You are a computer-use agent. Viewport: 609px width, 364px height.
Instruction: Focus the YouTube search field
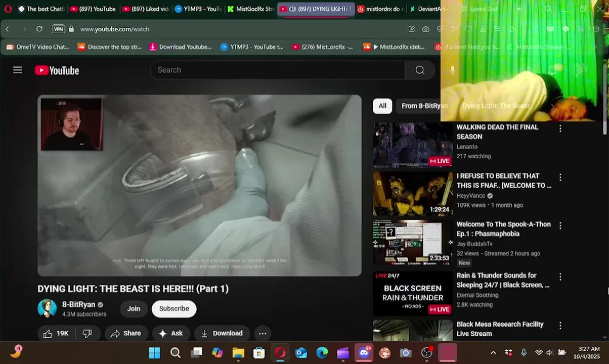[277, 70]
